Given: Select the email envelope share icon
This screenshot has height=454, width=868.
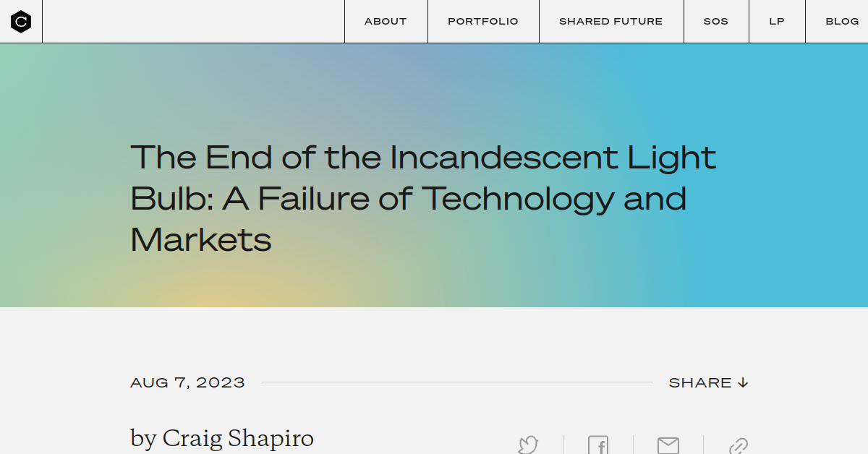Looking at the screenshot, I should (x=668, y=445).
